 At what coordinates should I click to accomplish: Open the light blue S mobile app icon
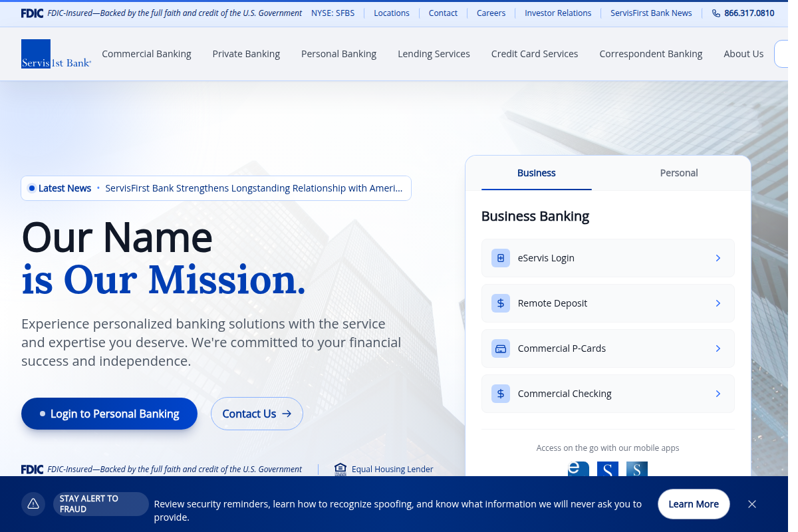click(x=637, y=469)
